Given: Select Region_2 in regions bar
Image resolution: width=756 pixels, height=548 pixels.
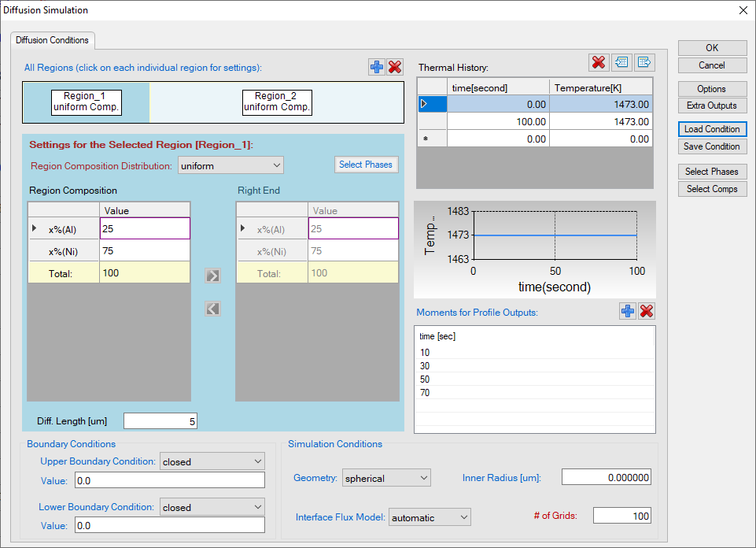Looking at the screenshot, I should [x=277, y=102].
